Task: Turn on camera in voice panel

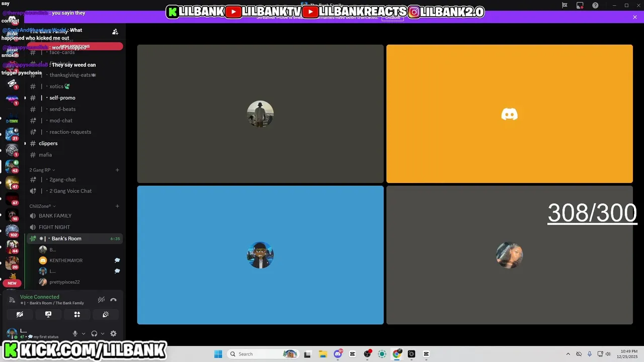Action: click(20, 314)
